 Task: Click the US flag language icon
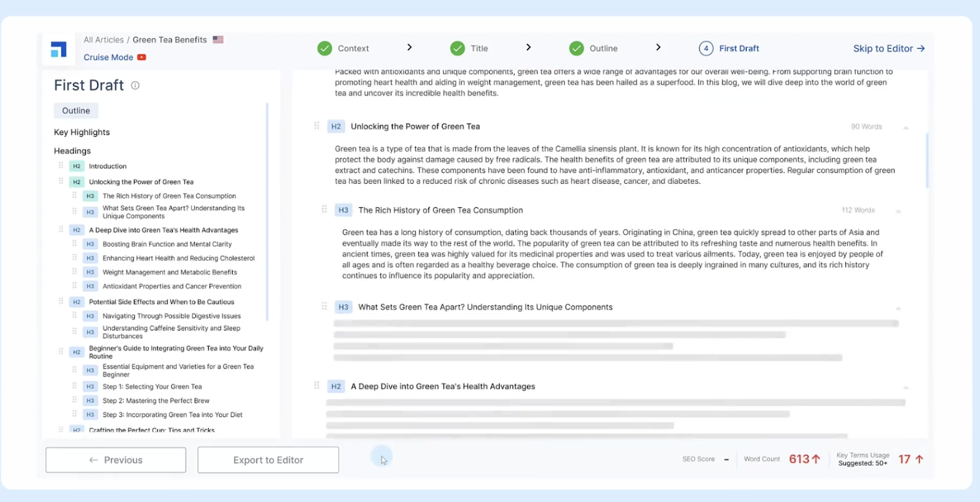pos(218,40)
